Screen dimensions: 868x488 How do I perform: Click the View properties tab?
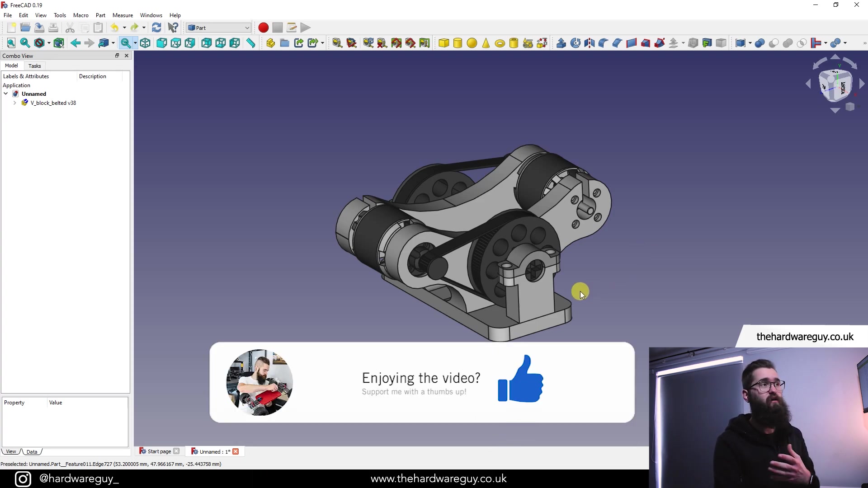click(11, 451)
